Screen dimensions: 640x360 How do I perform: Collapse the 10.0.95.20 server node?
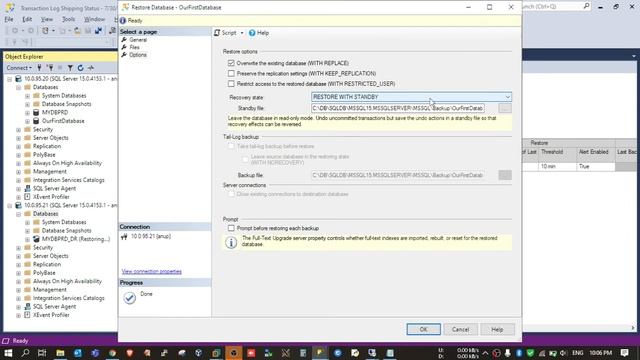click(9, 79)
